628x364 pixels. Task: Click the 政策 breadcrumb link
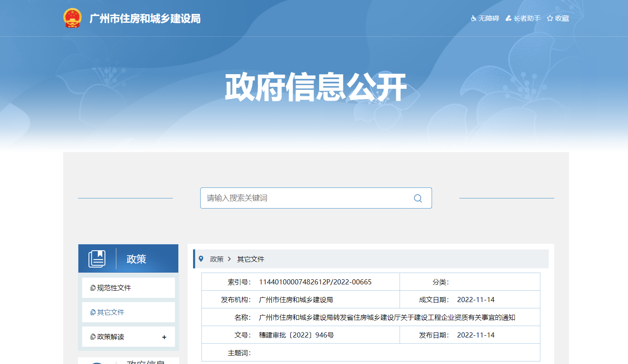click(217, 259)
